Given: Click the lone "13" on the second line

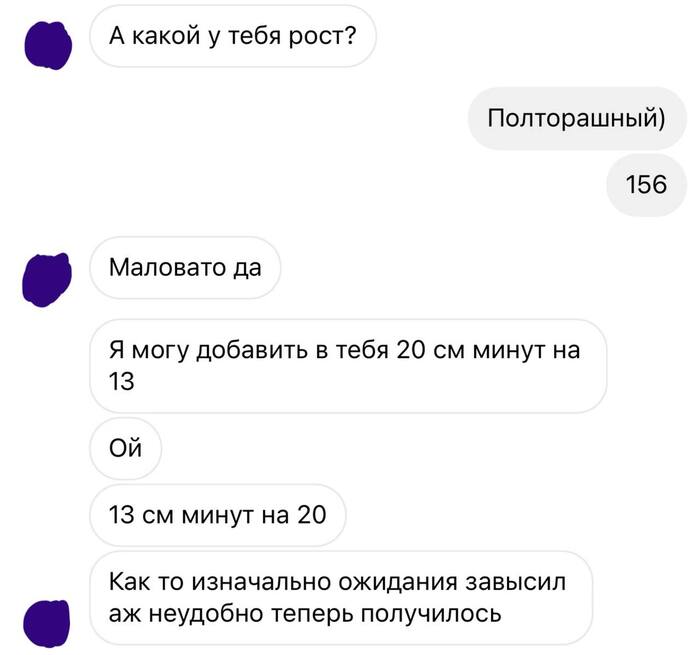Looking at the screenshot, I should (x=121, y=382).
